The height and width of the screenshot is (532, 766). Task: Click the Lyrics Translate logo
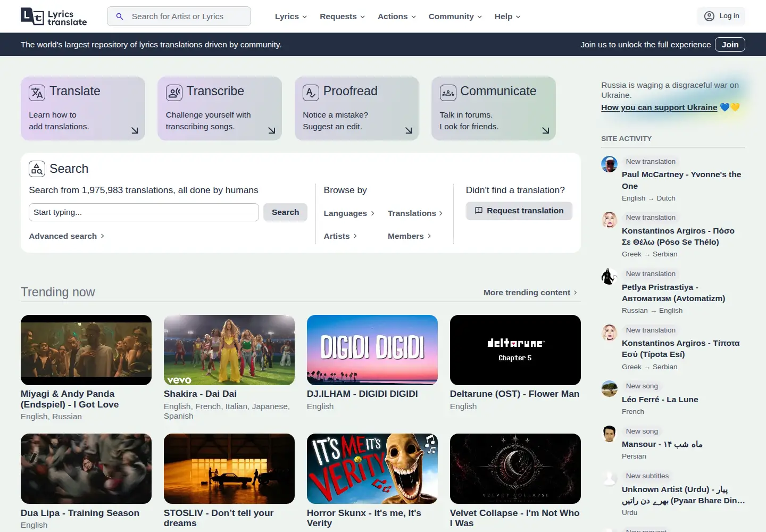coord(54,16)
